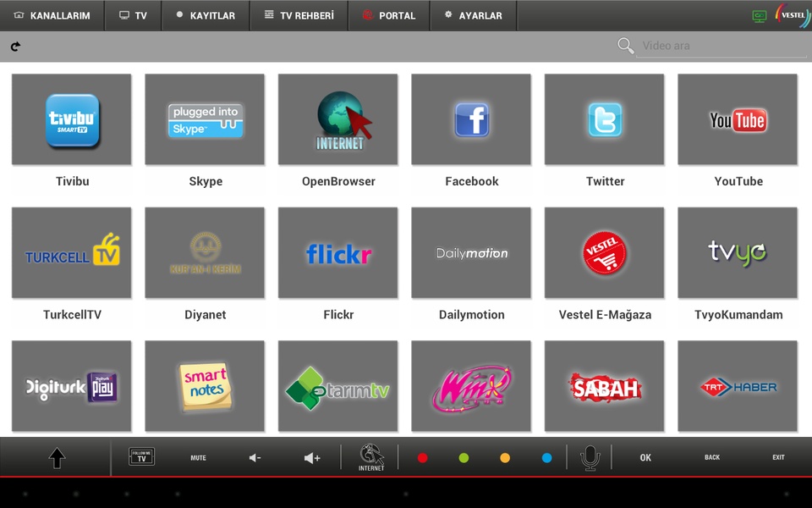Click the Vestel logo
The image size is (812, 508).
point(793,15)
